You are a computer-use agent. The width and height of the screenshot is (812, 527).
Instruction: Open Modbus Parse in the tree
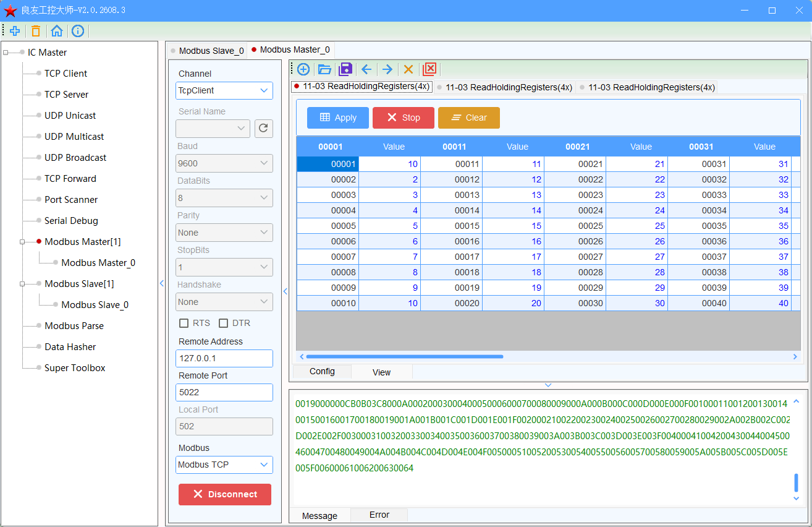point(74,326)
